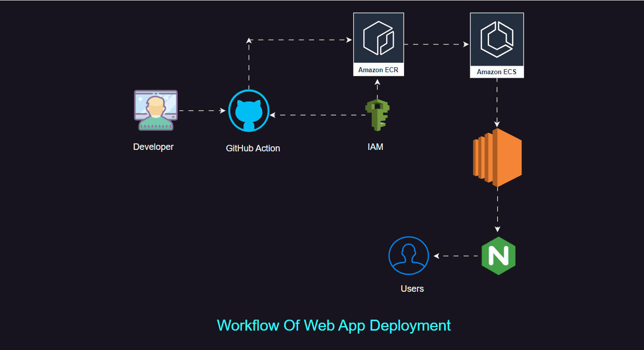644x350 pixels.
Task: Select the GitHub Octocat icon
Action: tap(249, 111)
